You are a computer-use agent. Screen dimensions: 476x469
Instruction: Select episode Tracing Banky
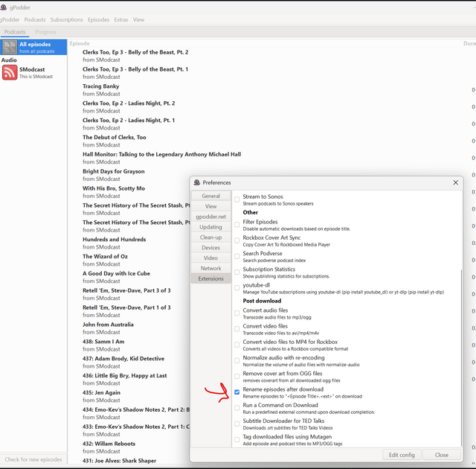coord(101,86)
